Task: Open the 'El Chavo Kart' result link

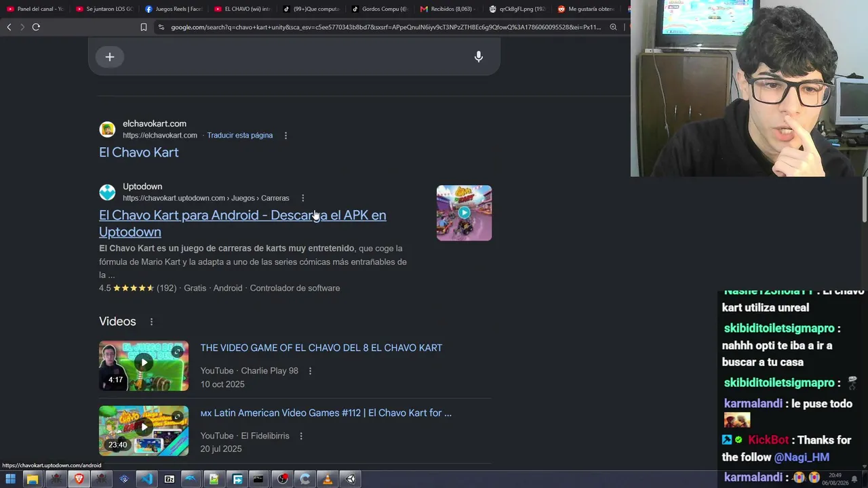Action: (x=139, y=152)
